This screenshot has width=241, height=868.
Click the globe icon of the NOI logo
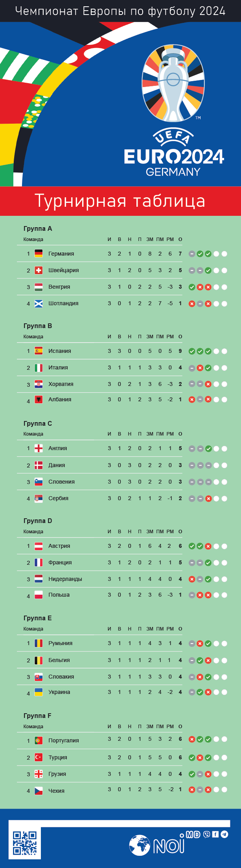tap(140, 845)
